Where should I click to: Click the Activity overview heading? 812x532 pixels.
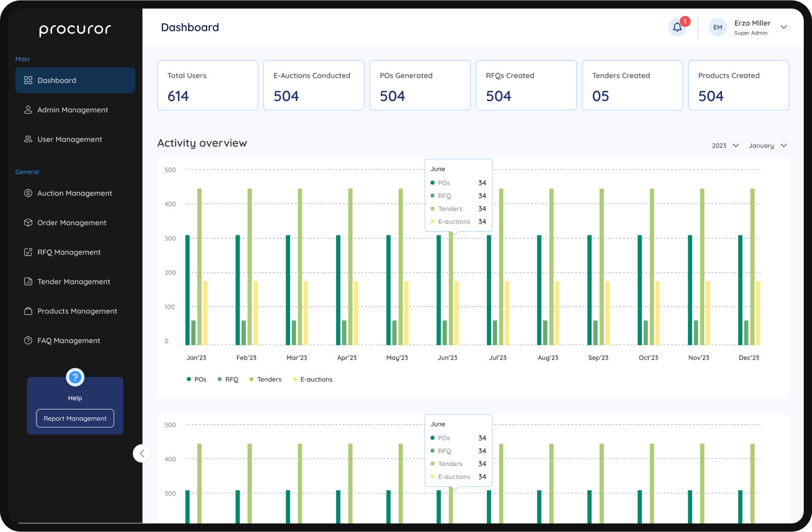pyautogui.click(x=202, y=143)
